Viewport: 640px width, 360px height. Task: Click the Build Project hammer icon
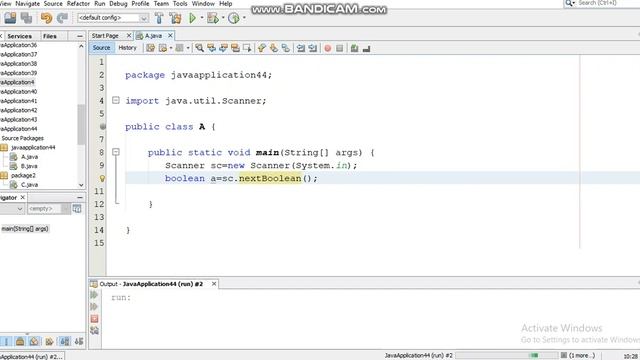pos(159,18)
